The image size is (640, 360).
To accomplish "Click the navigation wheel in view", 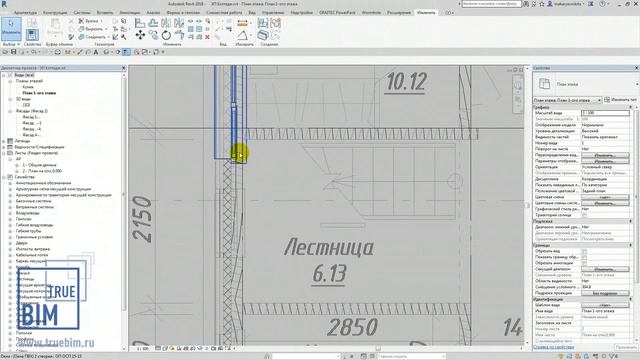I will point(518,86).
